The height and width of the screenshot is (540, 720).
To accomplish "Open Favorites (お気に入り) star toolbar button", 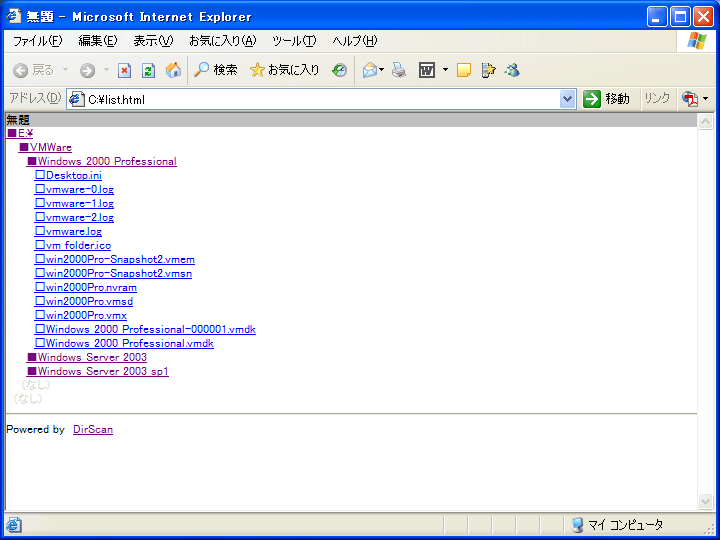I will coord(284,70).
